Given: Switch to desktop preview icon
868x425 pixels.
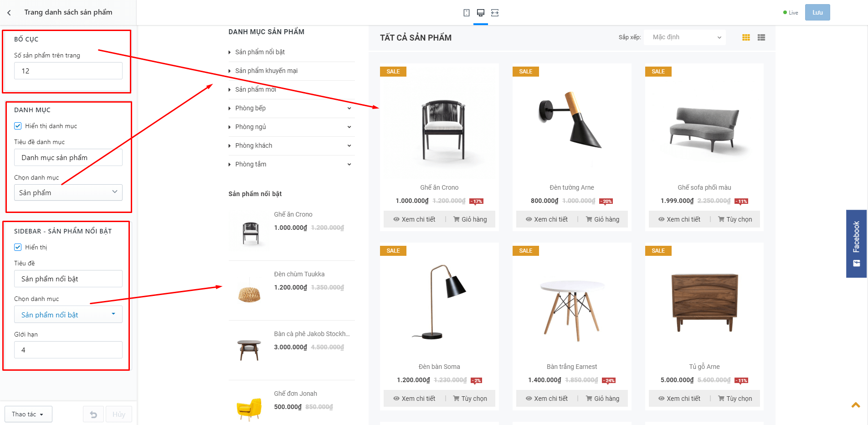Looking at the screenshot, I should (x=481, y=13).
